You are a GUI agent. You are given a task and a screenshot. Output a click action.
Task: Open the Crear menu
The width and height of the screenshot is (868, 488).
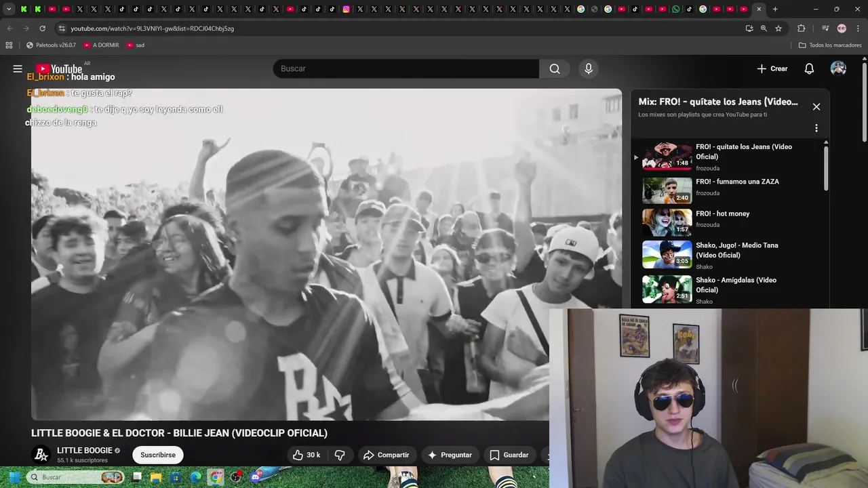pos(772,68)
